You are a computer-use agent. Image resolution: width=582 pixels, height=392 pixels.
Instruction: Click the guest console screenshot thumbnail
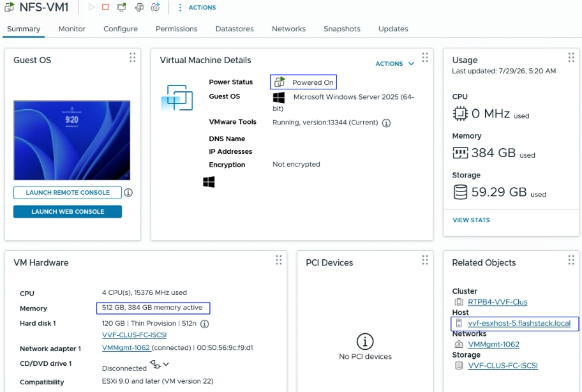point(72,140)
